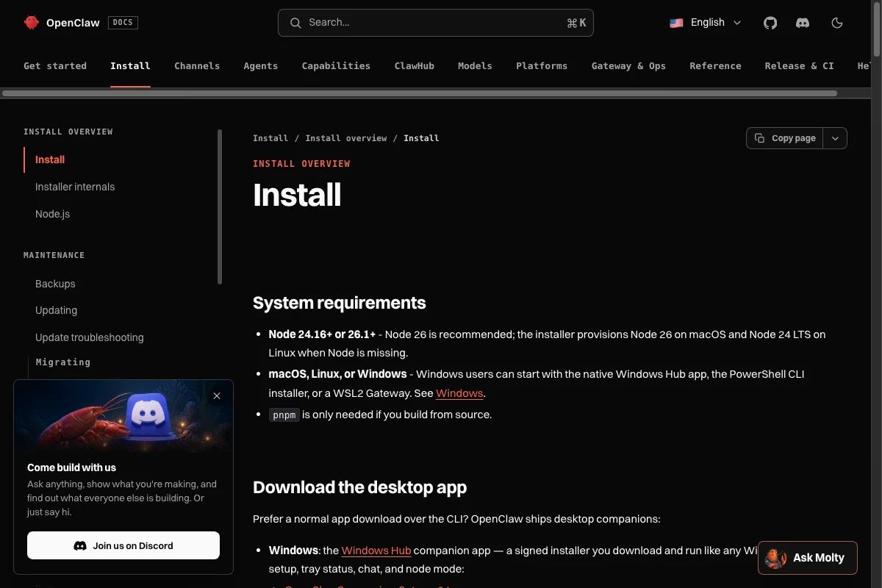Follow the Windows link in requirements

[x=459, y=393]
